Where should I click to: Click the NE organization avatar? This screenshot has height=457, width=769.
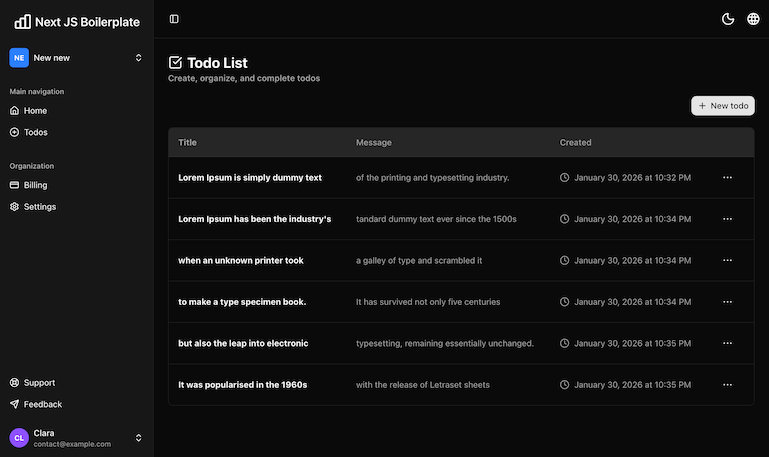[x=19, y=58]
